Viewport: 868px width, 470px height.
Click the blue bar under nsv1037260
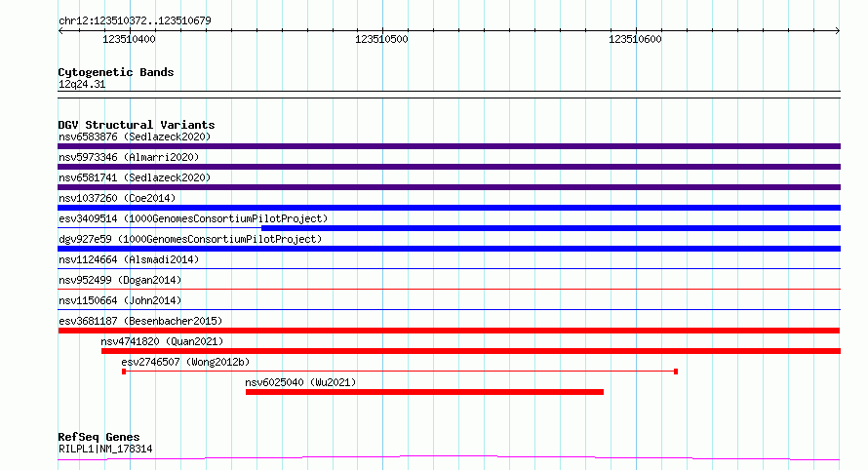tap(449, 208)
